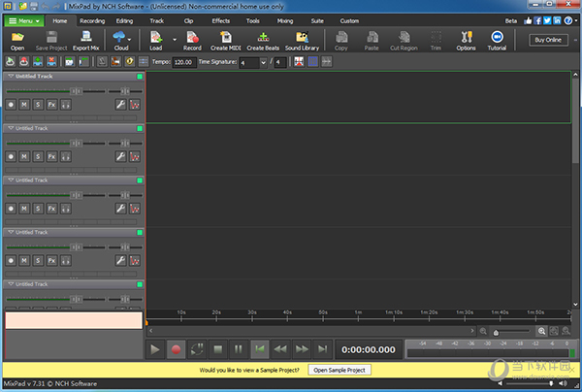
Task: Arm recording on the fourth track
Action: 11,261
